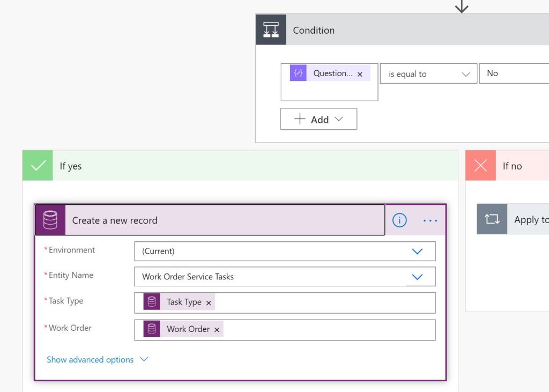Remove the Task Type token

point(209,303)
